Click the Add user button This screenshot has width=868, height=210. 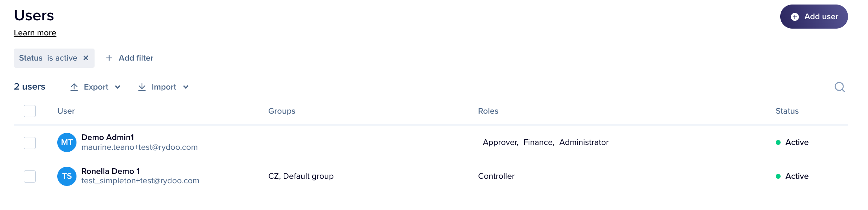pyautogui.click(x=814, y=17)
